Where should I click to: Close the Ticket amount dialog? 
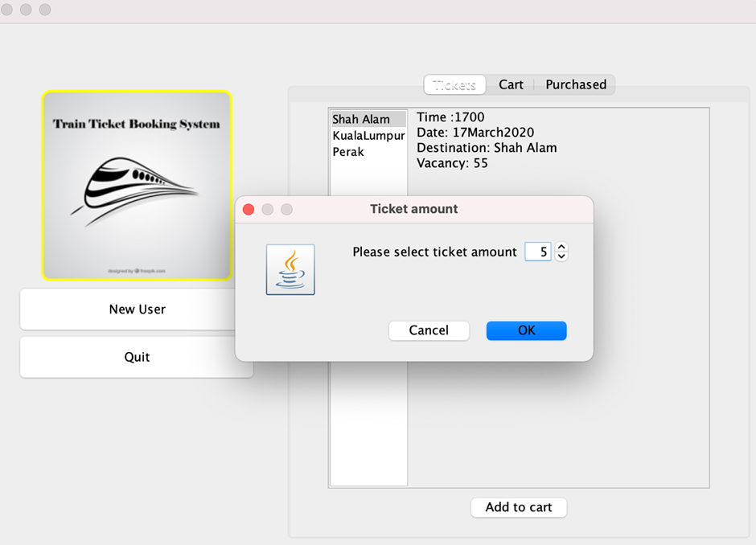click(249, 209)
